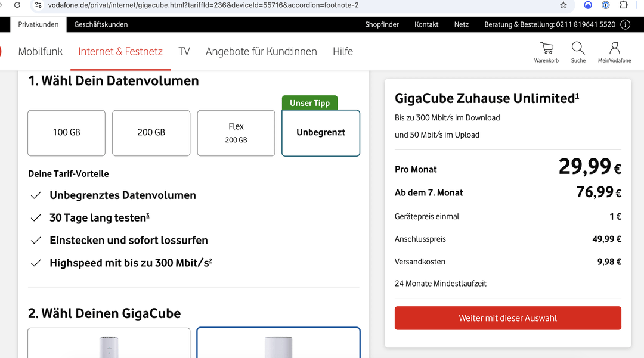644x358 pixels.
Task: Reload the page with the browser refresh icon
Action: [x=17, y=5]
